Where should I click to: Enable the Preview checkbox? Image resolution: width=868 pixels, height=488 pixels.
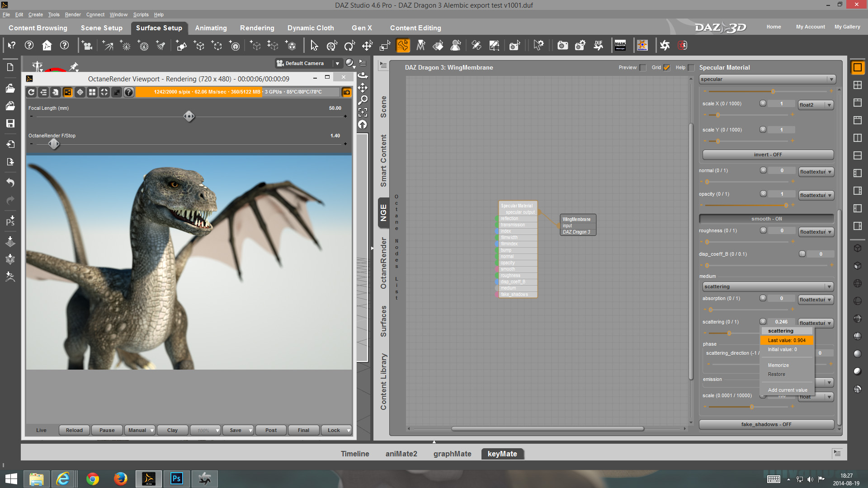[643, 68]
